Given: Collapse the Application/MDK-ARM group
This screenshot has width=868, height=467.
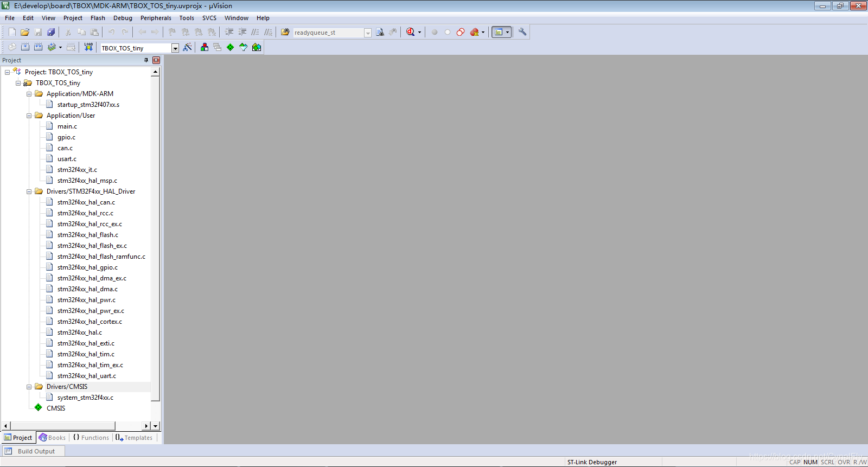Looking at the screenshot, I should click(x=29, y=94).
